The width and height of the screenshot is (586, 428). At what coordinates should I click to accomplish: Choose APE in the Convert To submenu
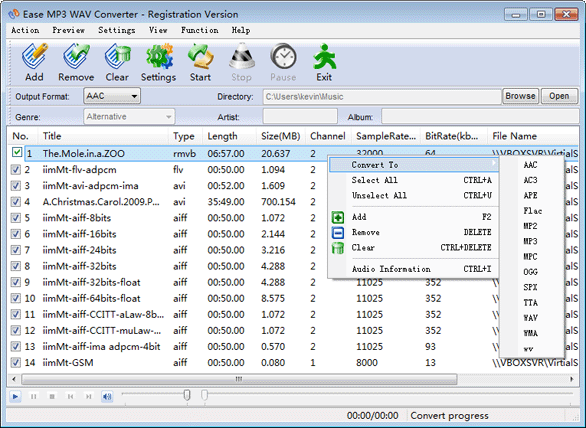[x=530, y=195]
